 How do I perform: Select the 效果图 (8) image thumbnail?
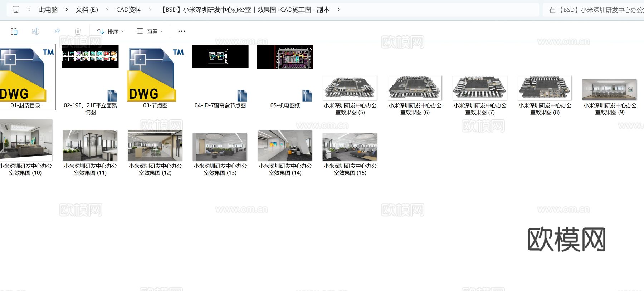[545, 88]
